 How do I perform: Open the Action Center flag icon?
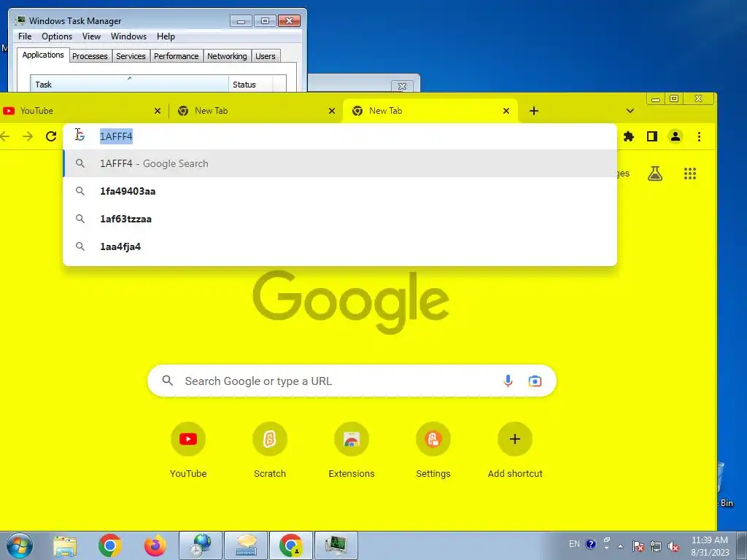click(638, 546)
